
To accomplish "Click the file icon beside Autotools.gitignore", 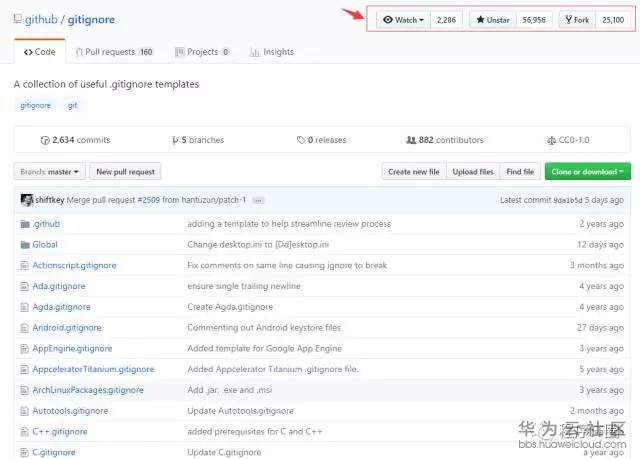I will (24, 411).
